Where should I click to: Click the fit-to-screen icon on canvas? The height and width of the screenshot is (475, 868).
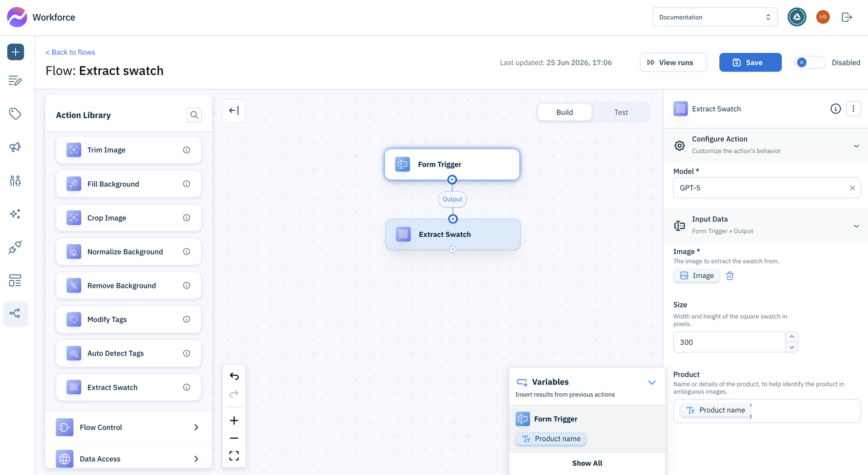(x=234, y=456)
